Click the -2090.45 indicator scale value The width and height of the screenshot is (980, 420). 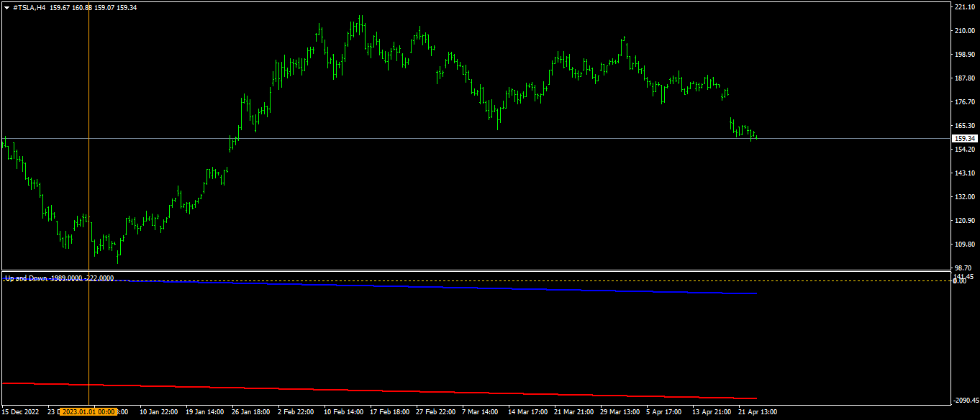pos(965,401)
